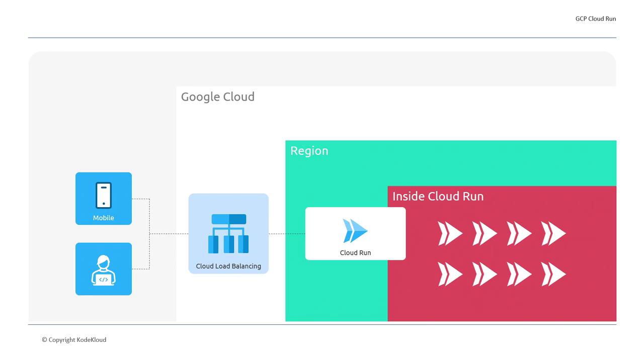Click second instance chevron in bottom row
This screenshot has height=362, width=644.
pyautogui.click(x=485, y=274)
